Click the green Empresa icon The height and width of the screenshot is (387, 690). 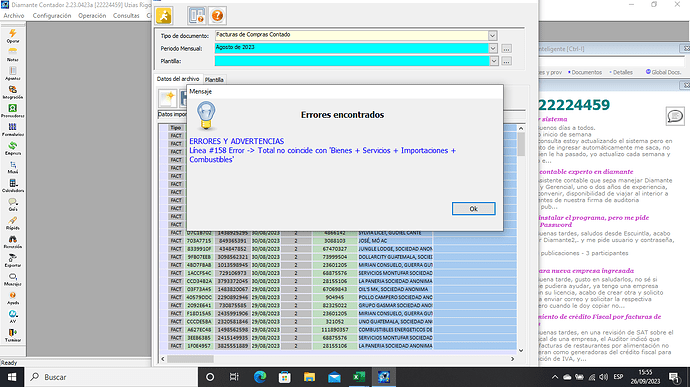click(x=13, y=148)
